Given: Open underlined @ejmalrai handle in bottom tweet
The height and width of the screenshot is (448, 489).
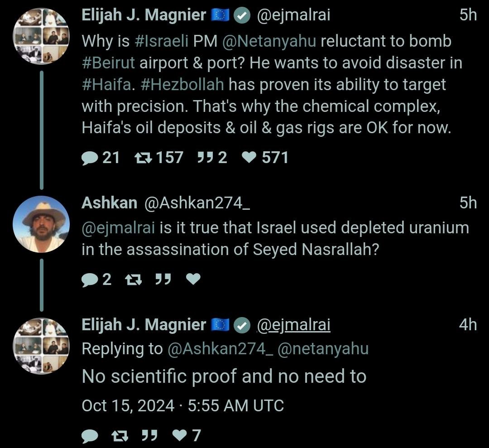Looking at the screenshot, I should (x=293, y=325).
